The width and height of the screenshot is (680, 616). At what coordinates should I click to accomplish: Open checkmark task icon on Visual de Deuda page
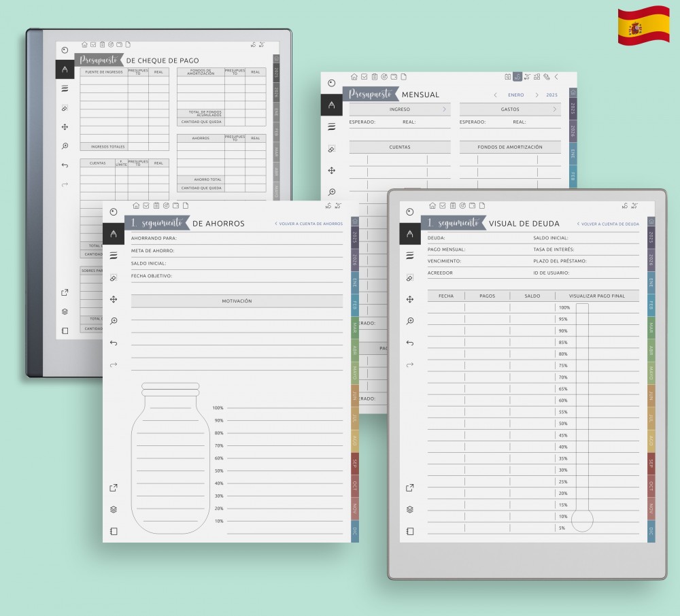point(443,205)
